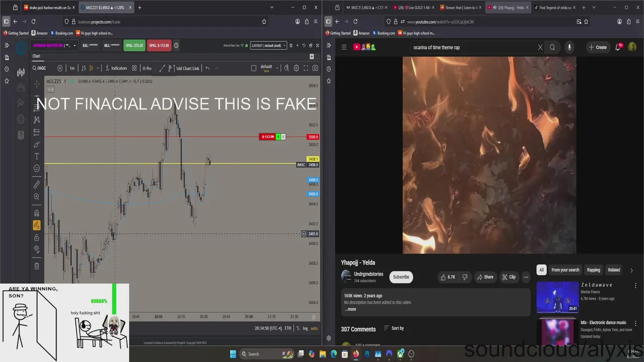Toggle percent scale on chart
Image resolution: width=644 pixels, height=362 pixels.
(x=298, y=328)
